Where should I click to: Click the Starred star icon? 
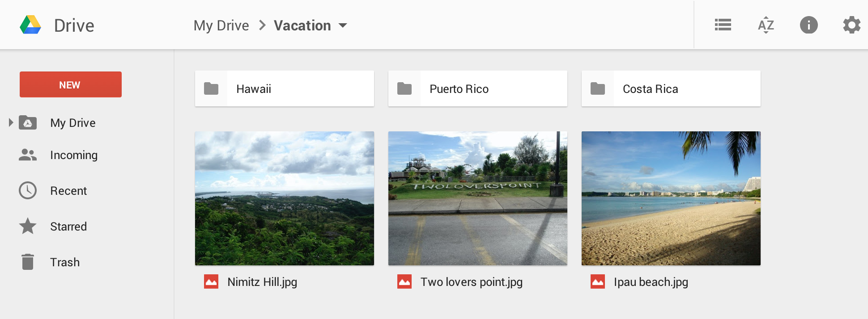(x=28, y=227)
